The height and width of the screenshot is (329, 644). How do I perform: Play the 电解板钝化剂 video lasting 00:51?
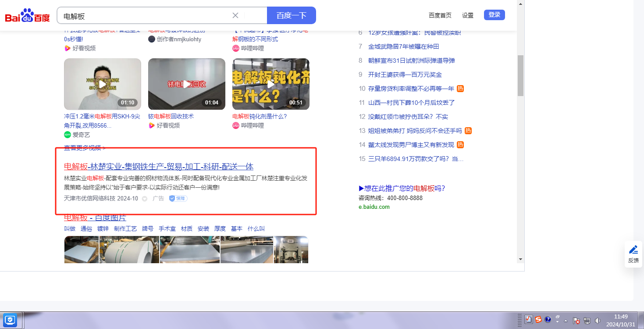pyautogui.click(x=271, y=84)
